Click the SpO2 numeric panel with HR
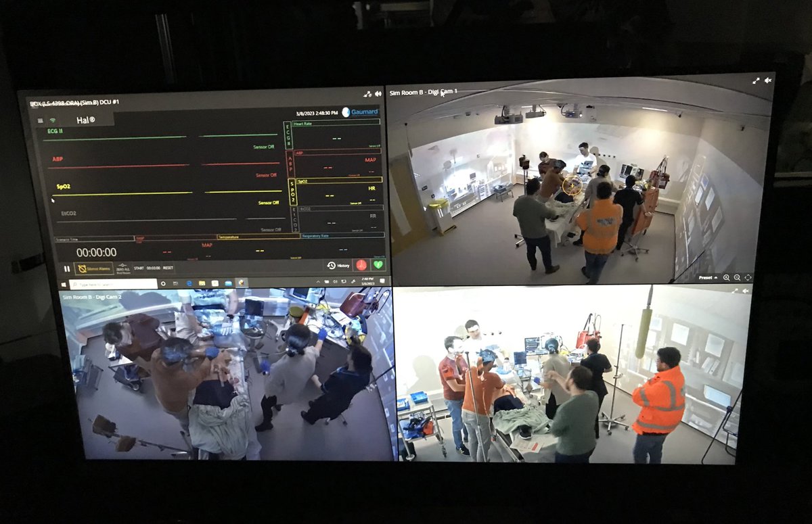Viewport: 812px width, 524px height. (340, 191)
